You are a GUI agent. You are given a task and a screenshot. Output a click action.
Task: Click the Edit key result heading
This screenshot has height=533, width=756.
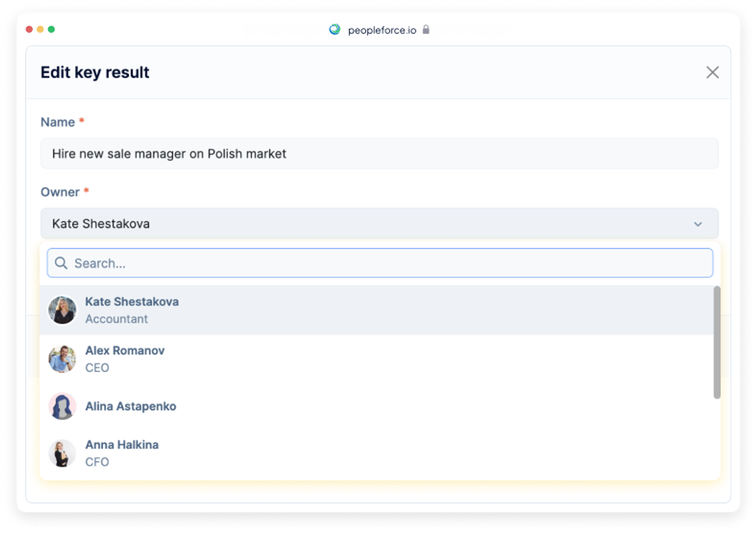[95, 73]
